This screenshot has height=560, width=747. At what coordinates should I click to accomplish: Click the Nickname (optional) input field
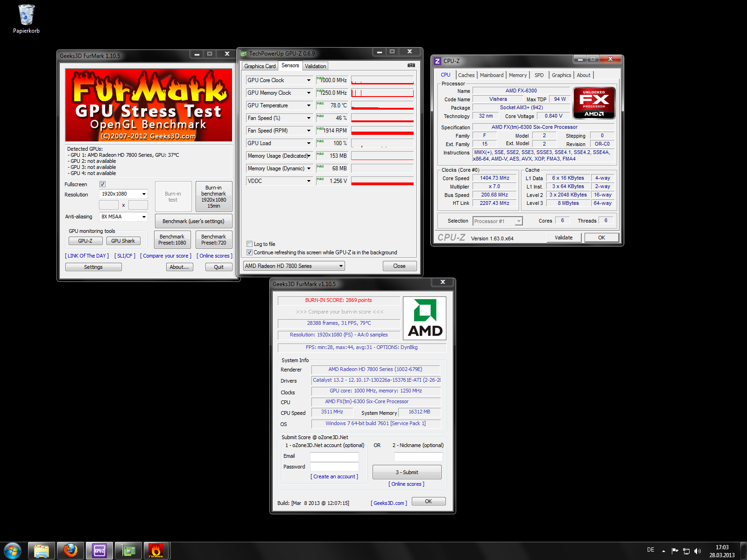click(x=418, y=456)
